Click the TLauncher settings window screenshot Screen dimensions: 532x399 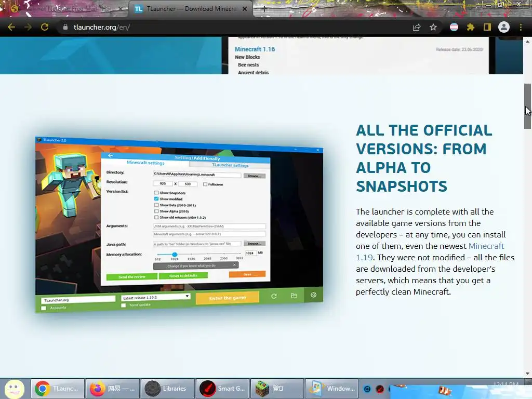[179, 224]
